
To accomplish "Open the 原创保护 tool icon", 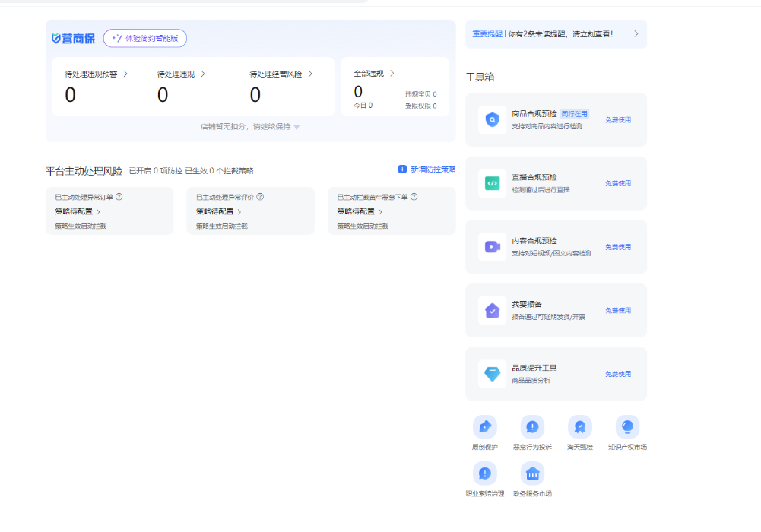I will tap(484, 427).
